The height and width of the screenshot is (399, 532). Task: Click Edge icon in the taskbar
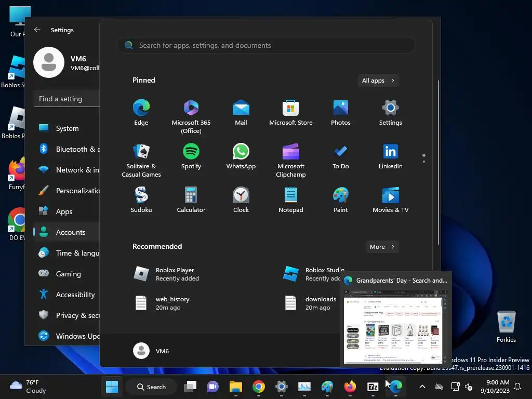click(x=395, y=387)
